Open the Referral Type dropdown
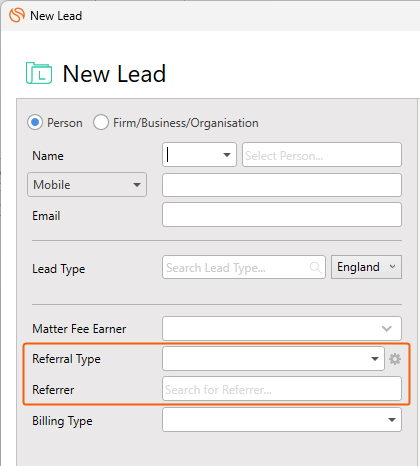420x466 pixels. pyautogui.click(x=273, y=359)
